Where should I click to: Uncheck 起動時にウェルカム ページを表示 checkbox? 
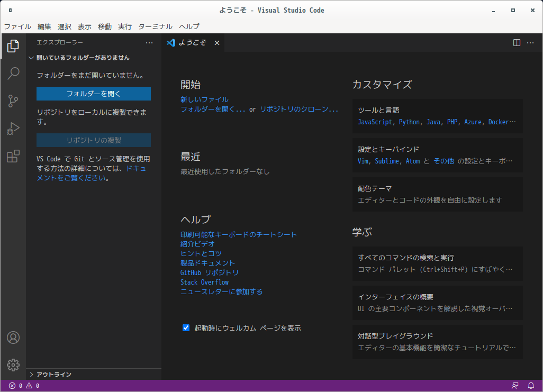coord(186,327)
